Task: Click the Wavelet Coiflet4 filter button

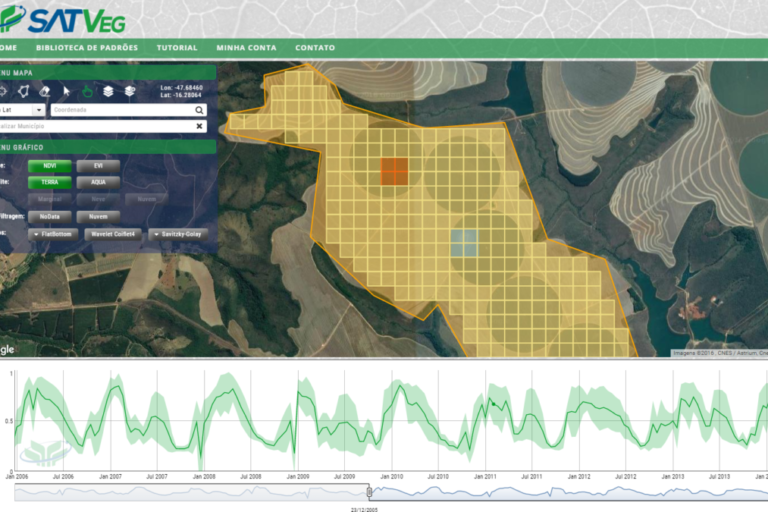Action: [x=112, y=233]
